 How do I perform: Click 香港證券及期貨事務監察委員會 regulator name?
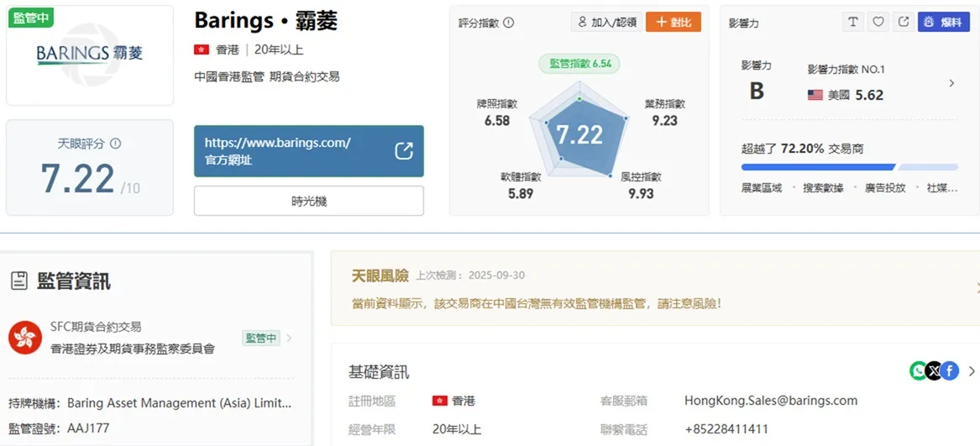pyautogui.click(x=133, y=349)
